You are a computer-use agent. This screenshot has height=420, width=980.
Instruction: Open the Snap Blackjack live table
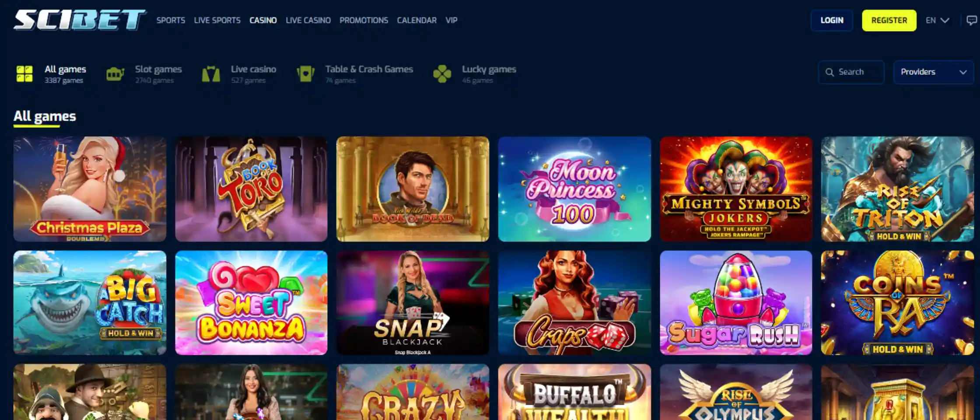[x=413, y=303]
